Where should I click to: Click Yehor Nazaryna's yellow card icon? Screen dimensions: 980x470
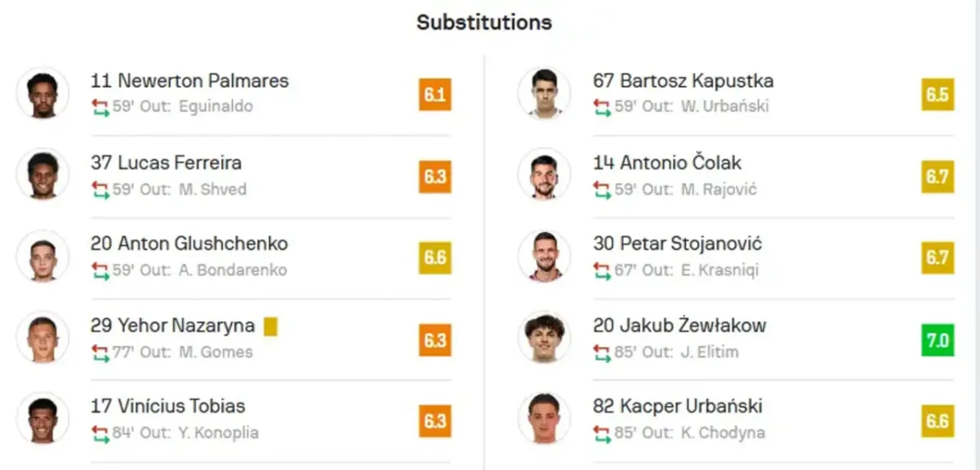[x=271, y=326]
